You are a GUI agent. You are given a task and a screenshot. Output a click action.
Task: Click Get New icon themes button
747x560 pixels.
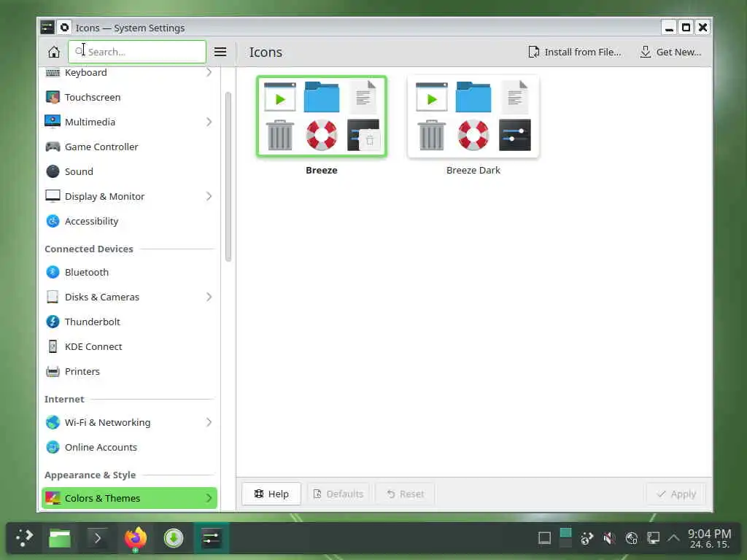click(x=671, y=52)
